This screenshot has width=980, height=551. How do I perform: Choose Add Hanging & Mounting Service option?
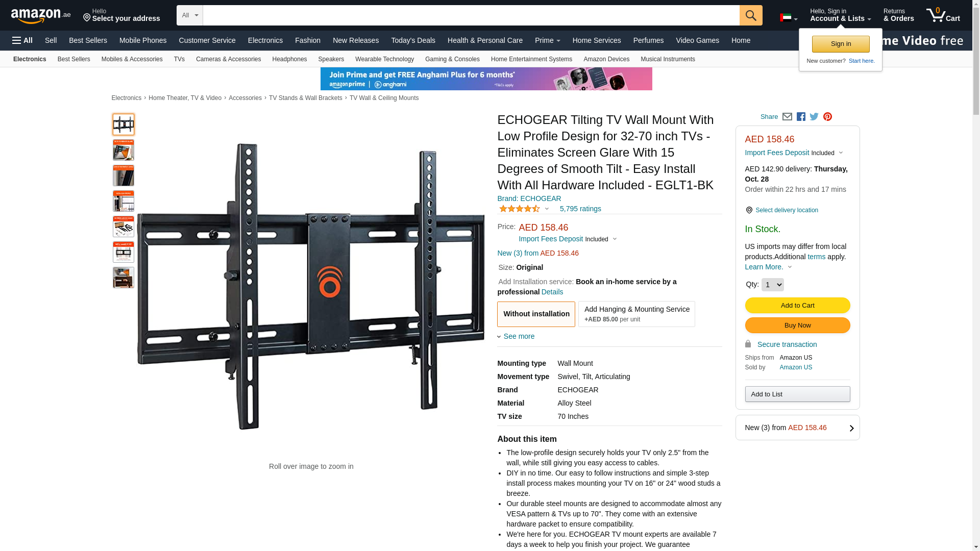pyautogui.click(x=636, y=314)
